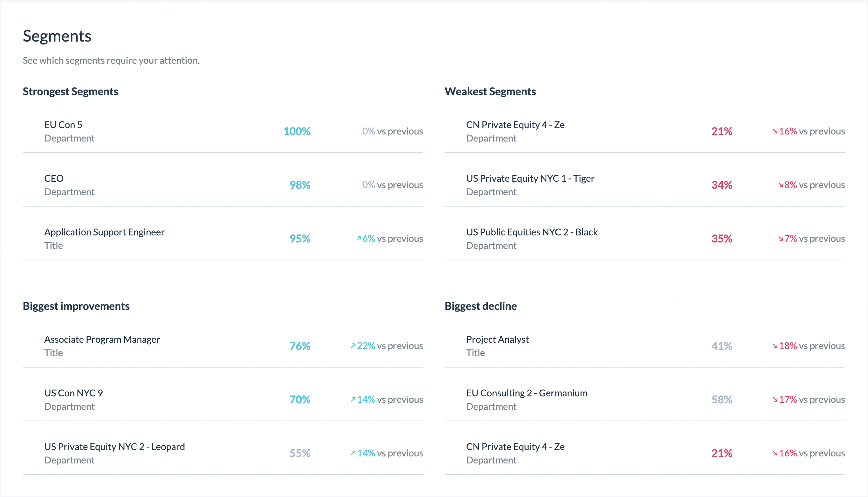Select the Project Analyst title segment

(x=645, y=346)
